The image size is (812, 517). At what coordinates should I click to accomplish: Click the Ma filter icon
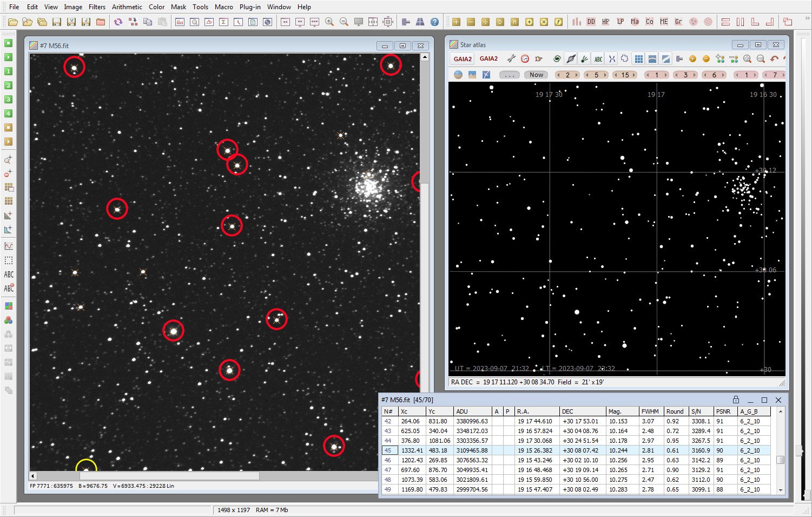(x=635, y=22)
